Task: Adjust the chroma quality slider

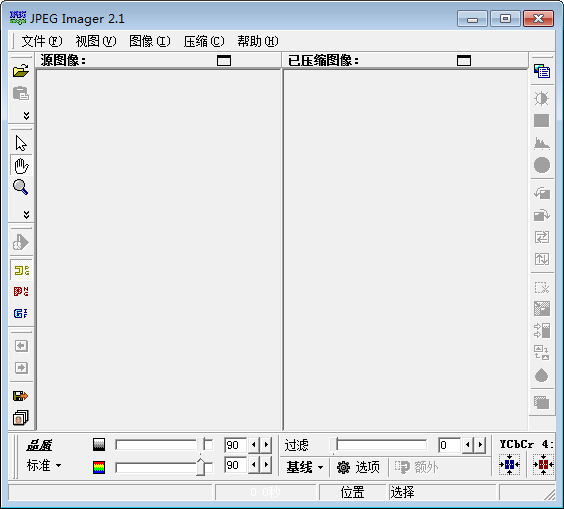Action: (201, 467)
